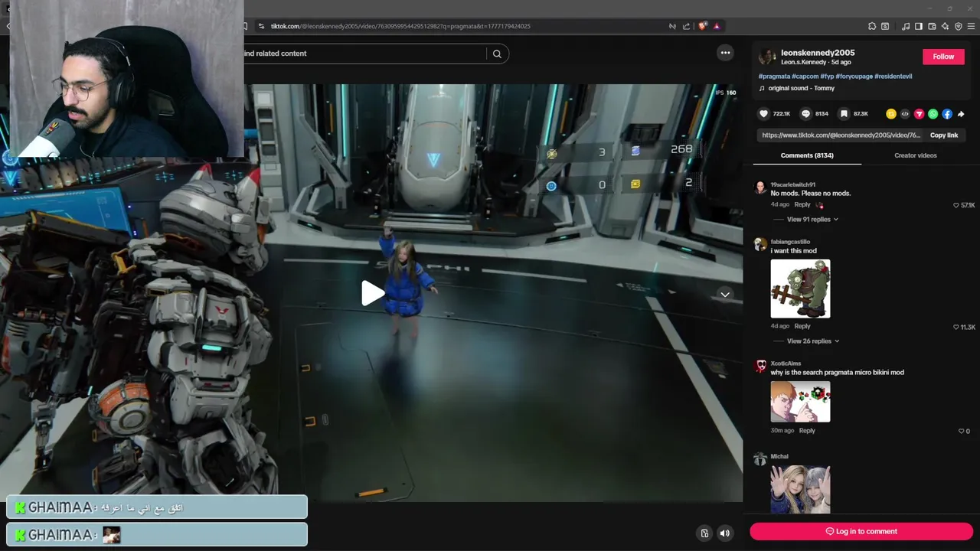Reply to fabiangcastillo's comment
Viewport: 980px width, 551px height.
point(802,326)
